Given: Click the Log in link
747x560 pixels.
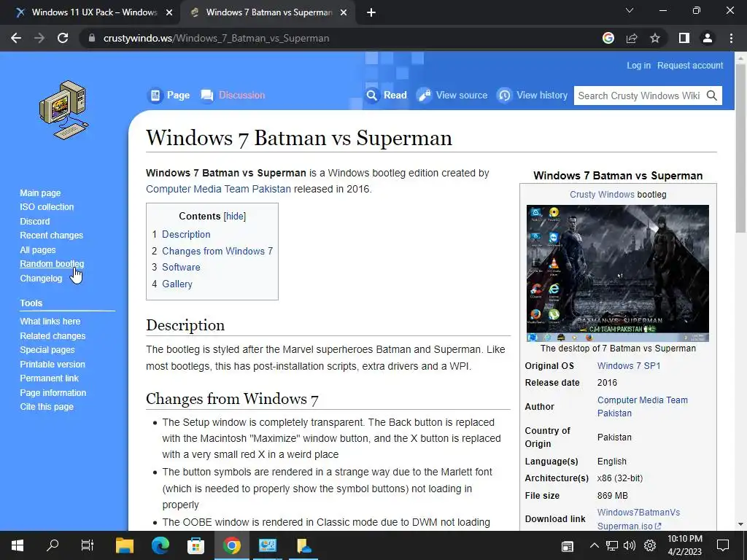Looking at the screenshot, I should [x=638, y=66].
